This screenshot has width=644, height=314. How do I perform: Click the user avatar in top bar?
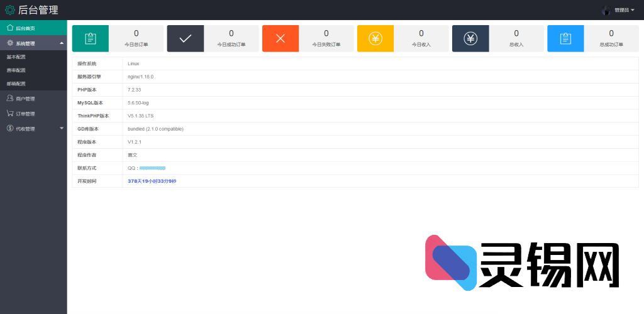[606, 10]
